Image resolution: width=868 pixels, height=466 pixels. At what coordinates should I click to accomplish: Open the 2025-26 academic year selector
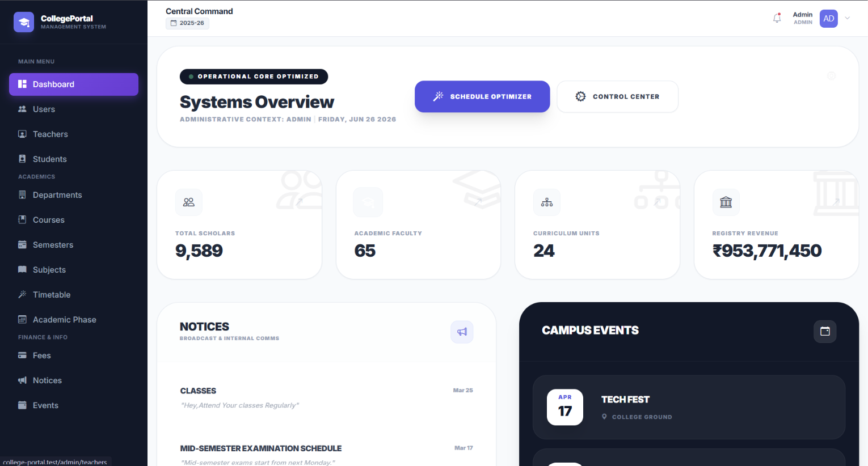click(187, 23)
